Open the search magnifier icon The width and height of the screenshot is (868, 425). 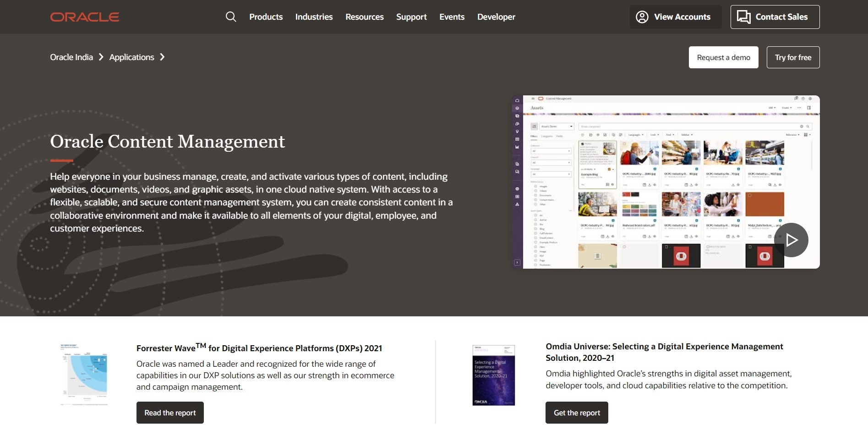(x=231, y=17)
